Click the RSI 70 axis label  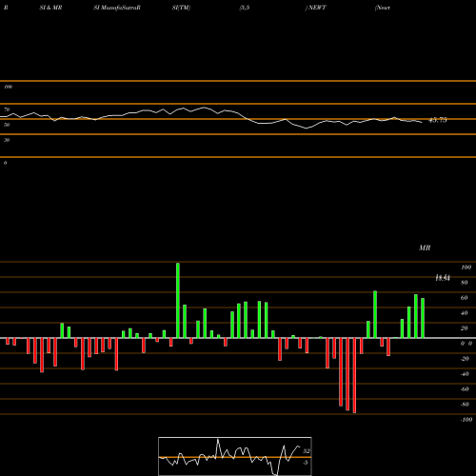pos(7,109)
